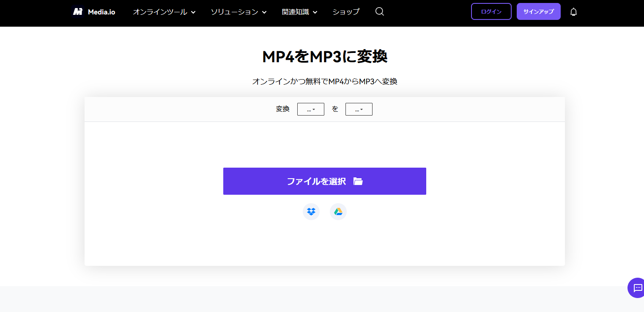Click the オンラインかつ無料でMP4からMP3へ変換 subtitle
This screenshot has height=312, width=644.
click(325, 81)
